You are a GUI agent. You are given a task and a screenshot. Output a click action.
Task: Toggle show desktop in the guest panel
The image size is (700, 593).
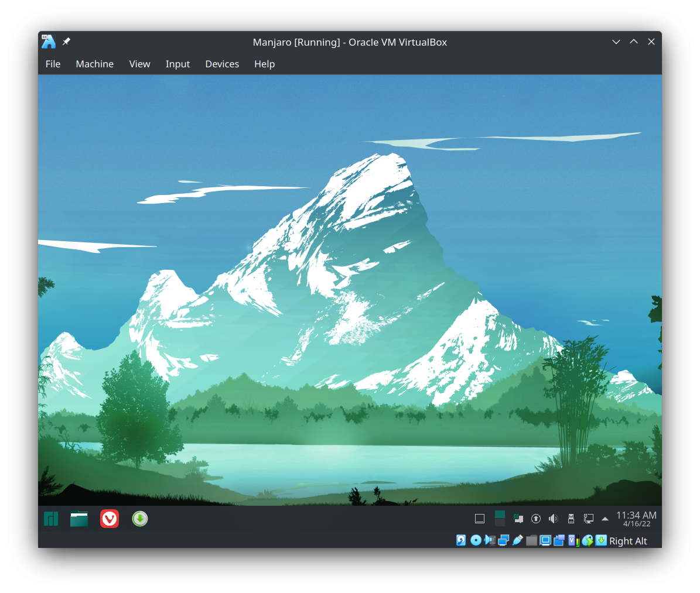pyautogui.click(x=480, y=519)
